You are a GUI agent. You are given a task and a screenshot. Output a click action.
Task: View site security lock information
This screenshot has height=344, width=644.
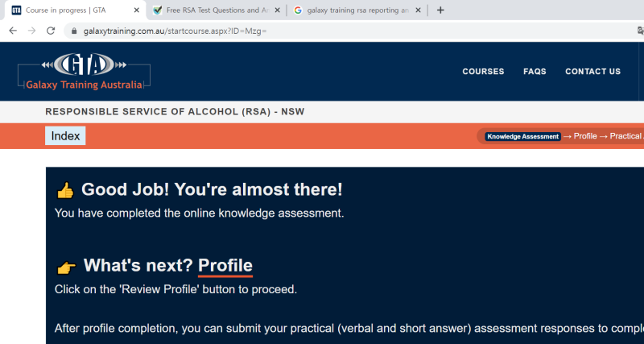[74, 31]
